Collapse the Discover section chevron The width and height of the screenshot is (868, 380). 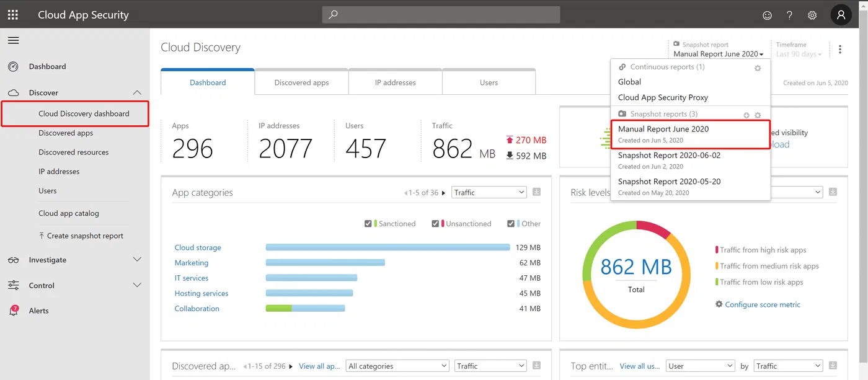click(137, 93)
